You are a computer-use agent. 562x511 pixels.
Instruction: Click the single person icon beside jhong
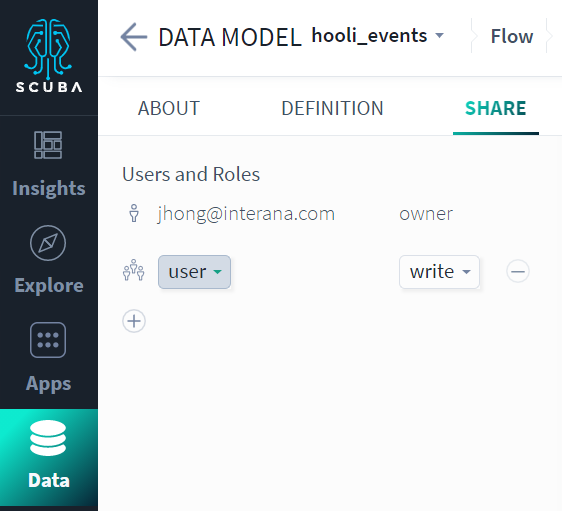(134, 213)
